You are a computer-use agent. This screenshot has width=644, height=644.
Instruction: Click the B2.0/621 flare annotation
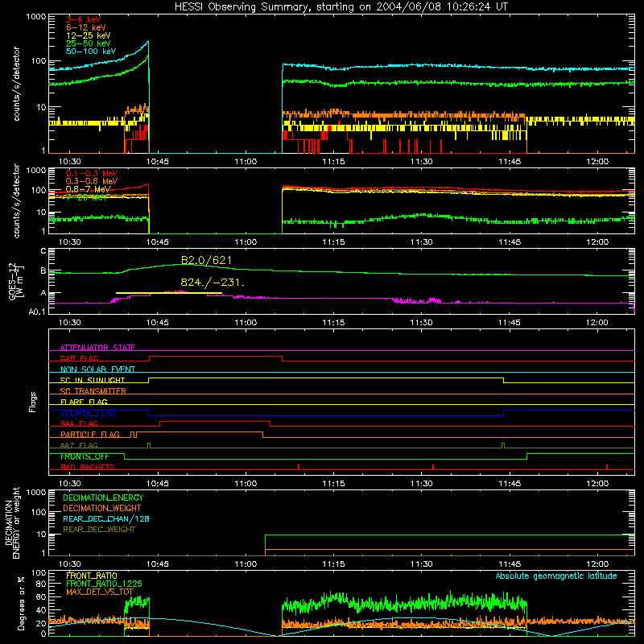pos(206,260)
